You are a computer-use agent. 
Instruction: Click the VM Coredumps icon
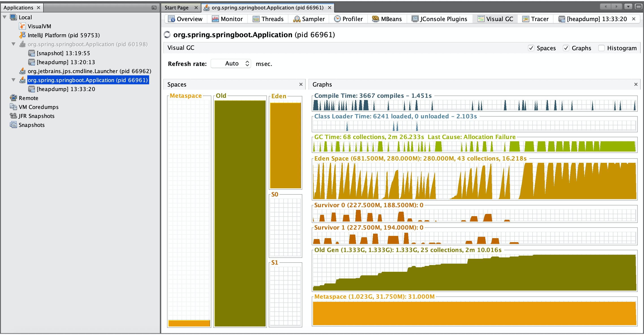pos(13,107)
